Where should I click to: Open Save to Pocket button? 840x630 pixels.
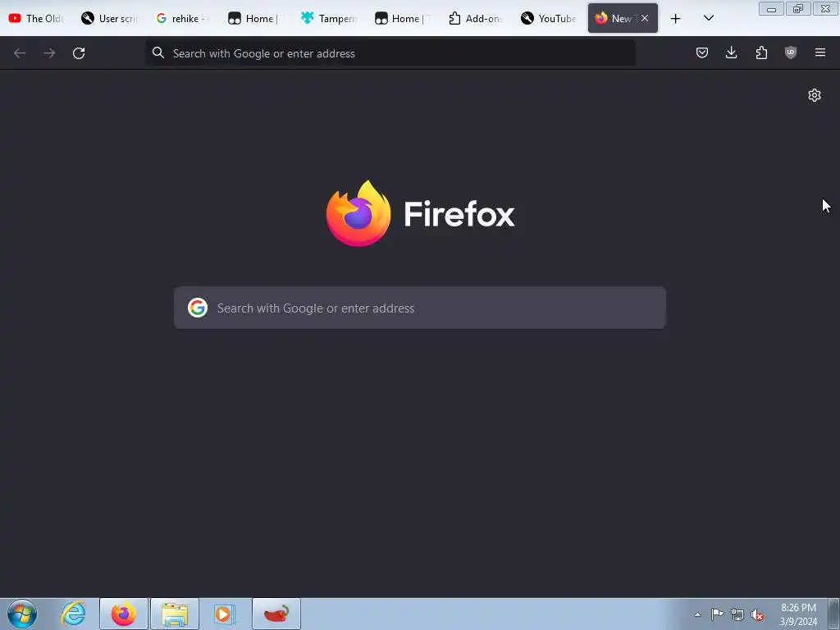coord(702,52)
